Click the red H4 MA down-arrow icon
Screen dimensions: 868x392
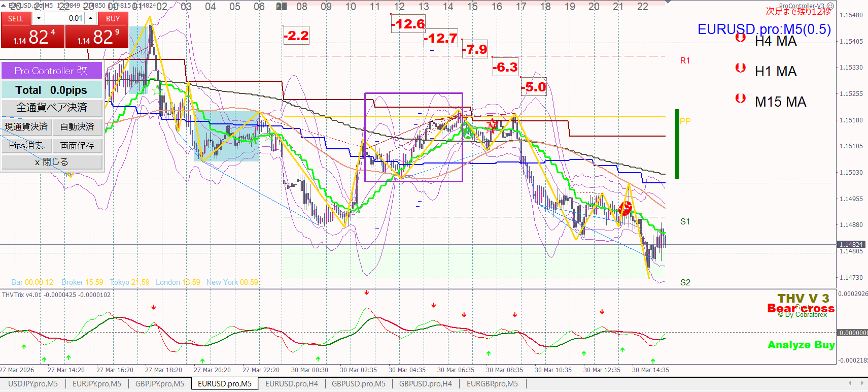(741, 37)
